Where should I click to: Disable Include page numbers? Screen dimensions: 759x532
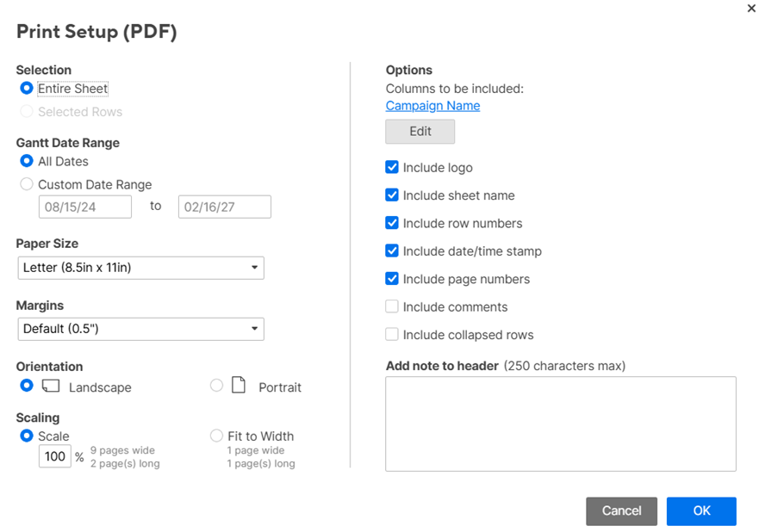click(x=392, y=279)
